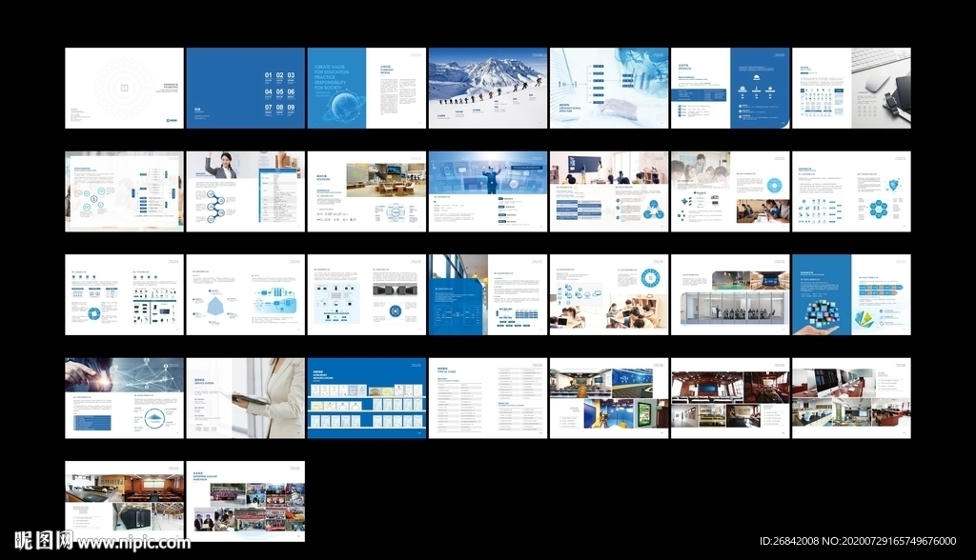The image size is (976, 560).
Task: Open the spread with device grid and ring chart
Action: (x=125, y=294)
